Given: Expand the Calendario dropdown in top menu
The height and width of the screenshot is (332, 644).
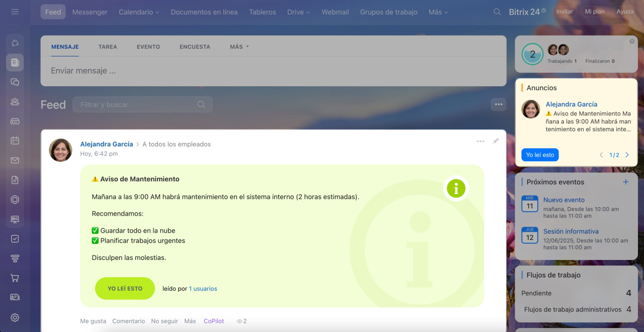Looking at the screenshot, I should pyautogui.click(x=139, y=12).
